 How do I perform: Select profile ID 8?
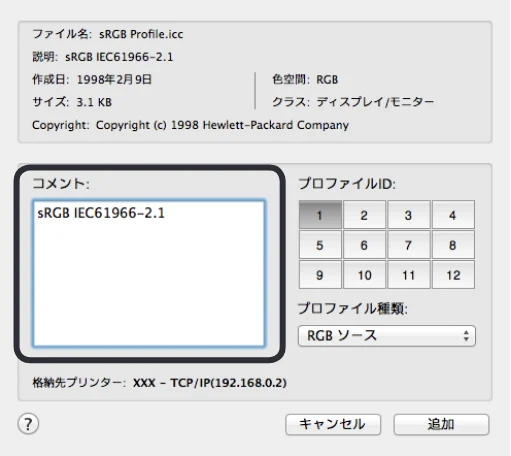[x=453, y=245]
